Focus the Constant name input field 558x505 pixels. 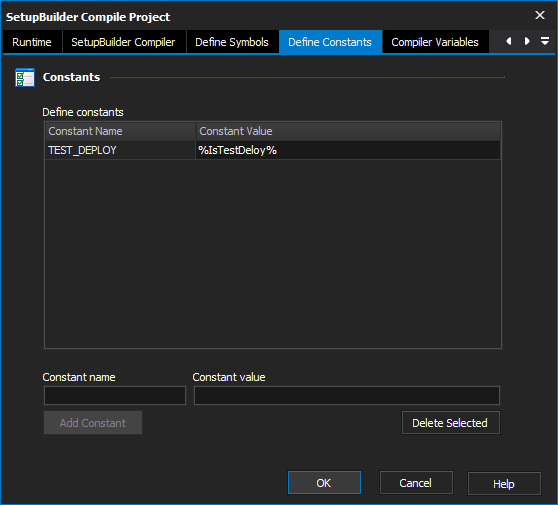coord(115,396)
